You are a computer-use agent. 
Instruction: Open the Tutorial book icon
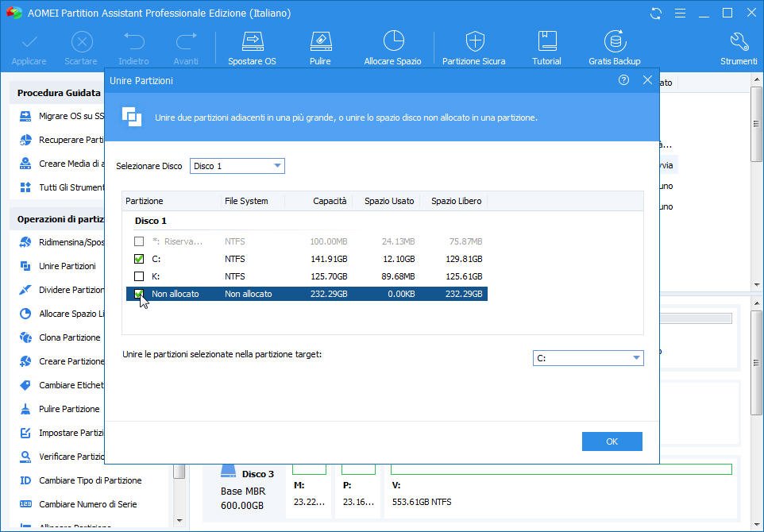[x=546, y=47]
